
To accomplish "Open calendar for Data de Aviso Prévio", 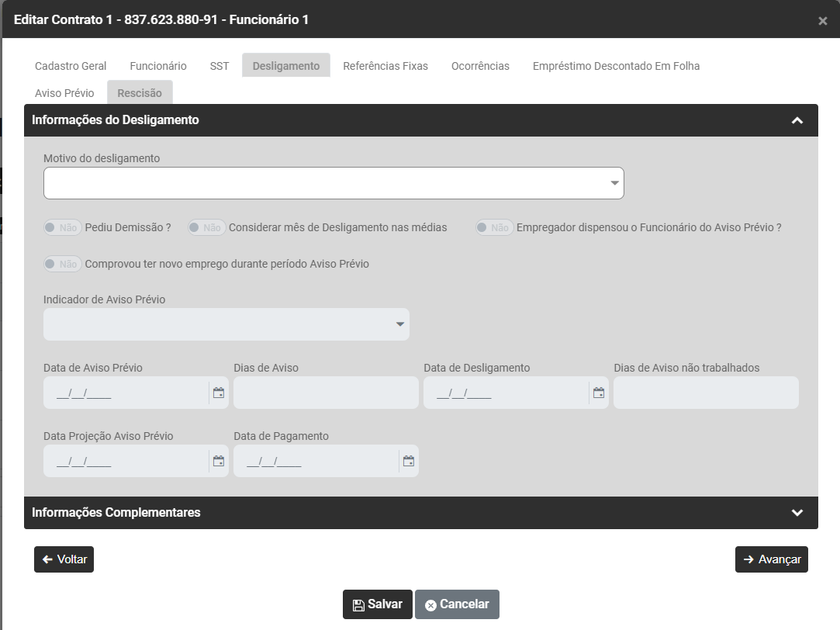I will click(x=219, y=393).
